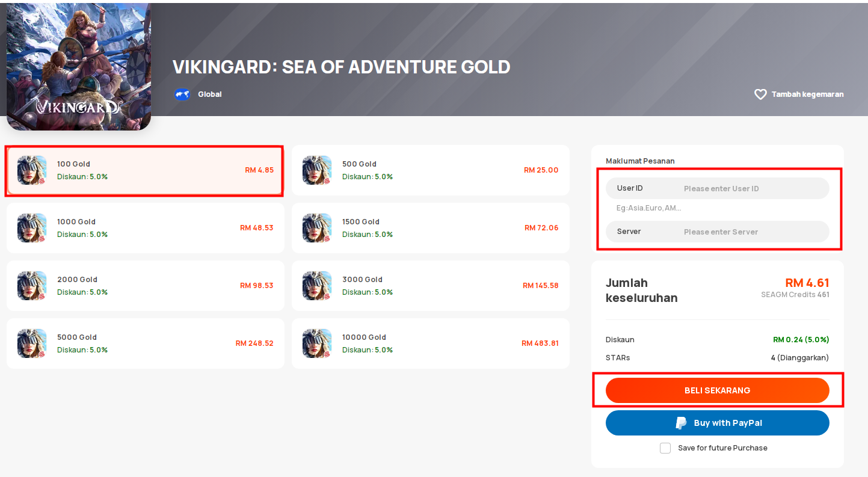This screenshot has width=868, height=477.
Task: Tick the Save for future Purchase checkbox
Action: pos(665,448)
